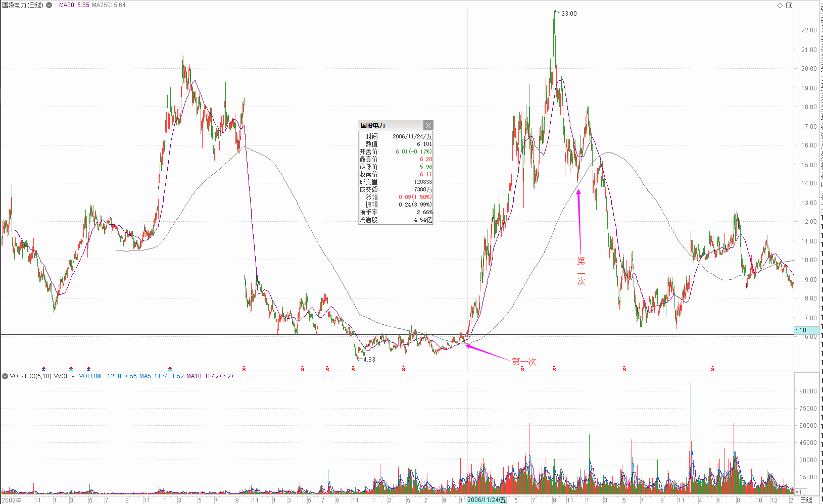Expand the VOL-TDX indicator dropdown arrow
The height and width of the screenshot is (504, 823).
tap(5, 376)
